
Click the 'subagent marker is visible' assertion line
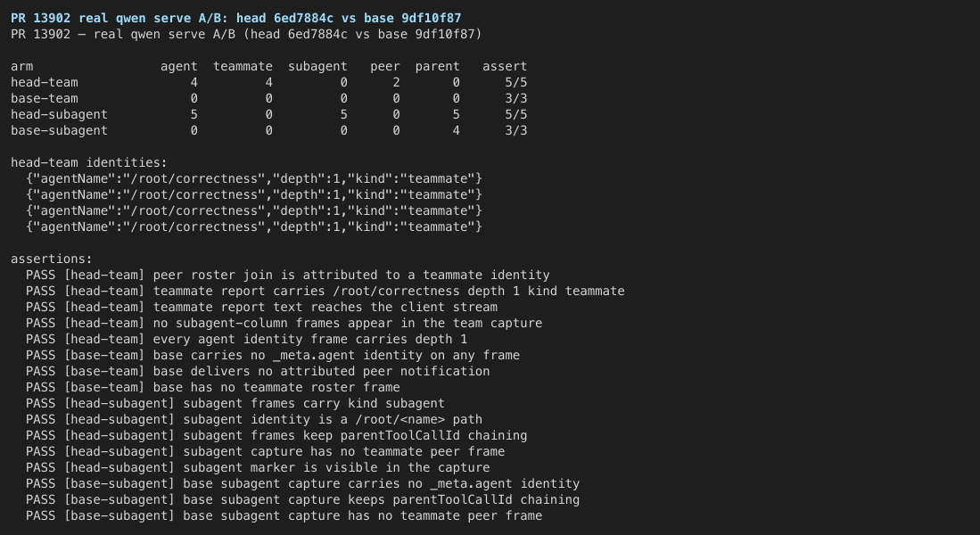tap(258, 467)
